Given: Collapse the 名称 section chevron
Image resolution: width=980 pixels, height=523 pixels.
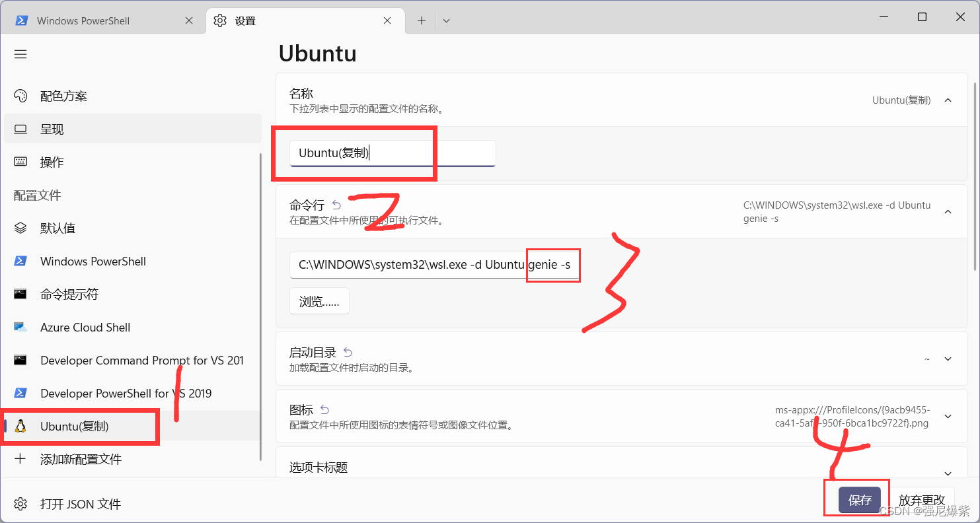Looking at the screenshot, I should tap(948, 100).
